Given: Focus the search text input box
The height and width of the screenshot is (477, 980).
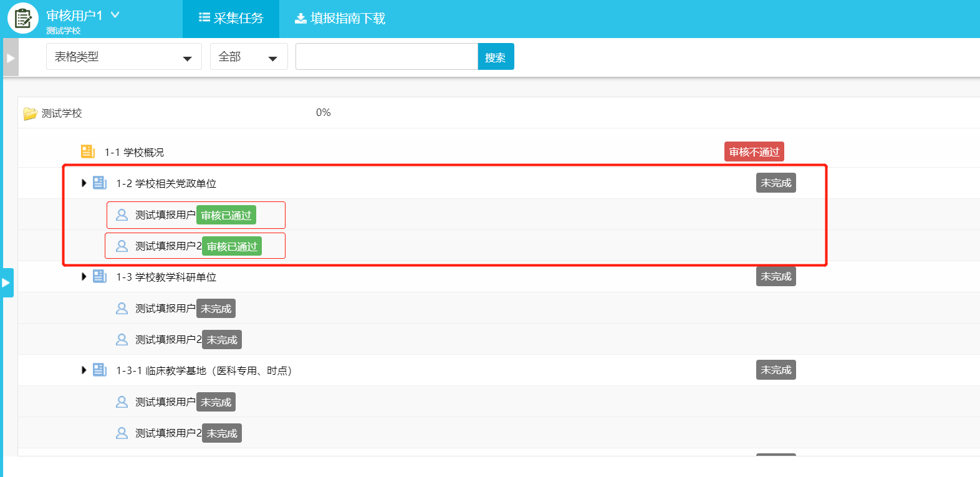Looking at the screenshot, I should 387,57.
